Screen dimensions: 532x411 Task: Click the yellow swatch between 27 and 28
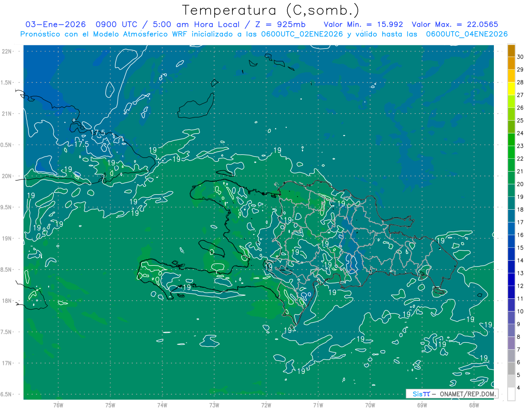(x=511, y=88)
